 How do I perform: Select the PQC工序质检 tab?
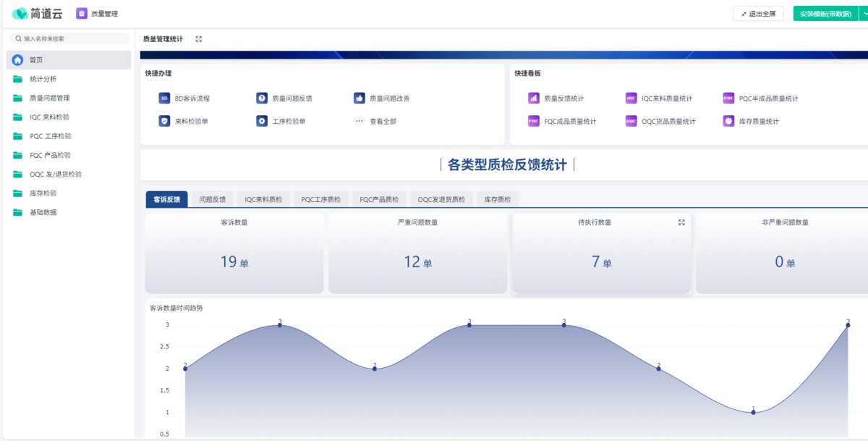point(320,199)
